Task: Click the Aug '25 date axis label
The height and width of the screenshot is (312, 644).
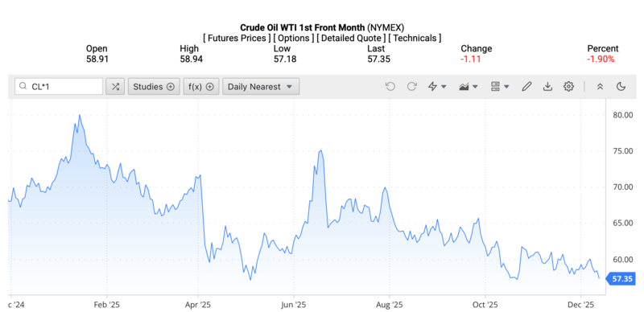Action: coord(389,305)
